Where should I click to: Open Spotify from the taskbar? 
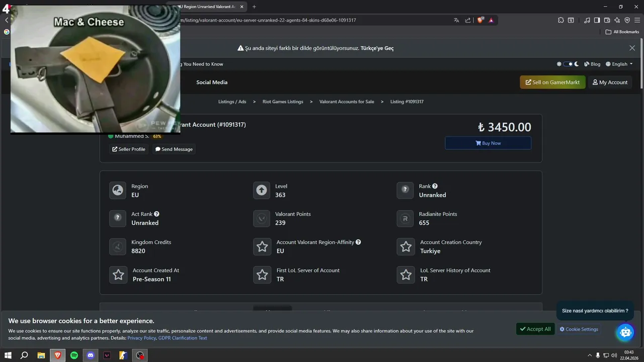coord(74,355)
